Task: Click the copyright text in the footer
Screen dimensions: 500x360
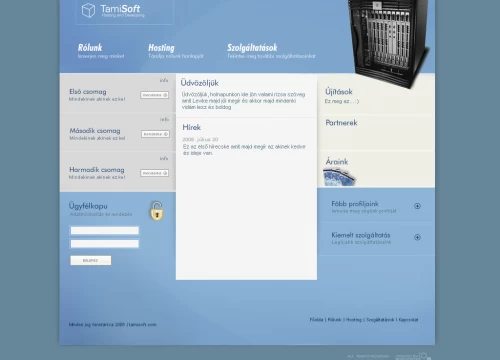Action: click(x=113, y=324)
